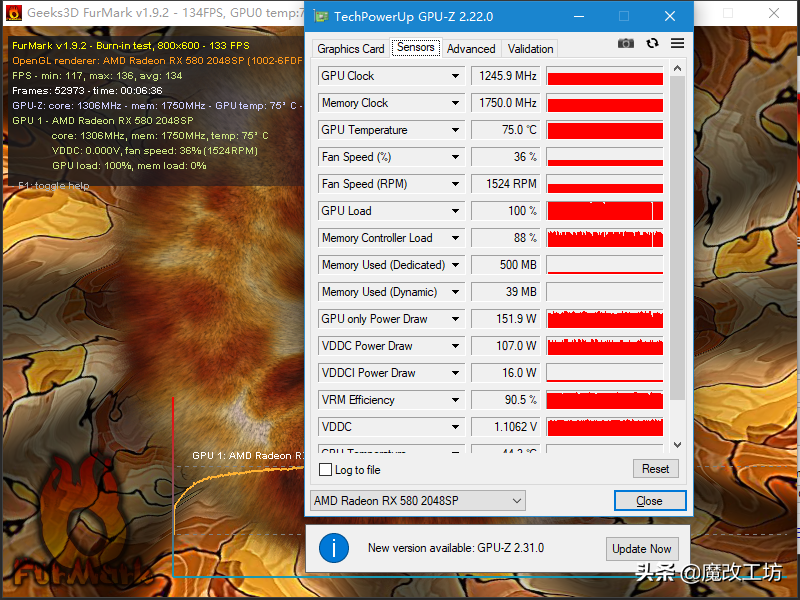
Task: Take a screenshot with the camera icon
Action: pyautogui.click(x=626, y=43)
